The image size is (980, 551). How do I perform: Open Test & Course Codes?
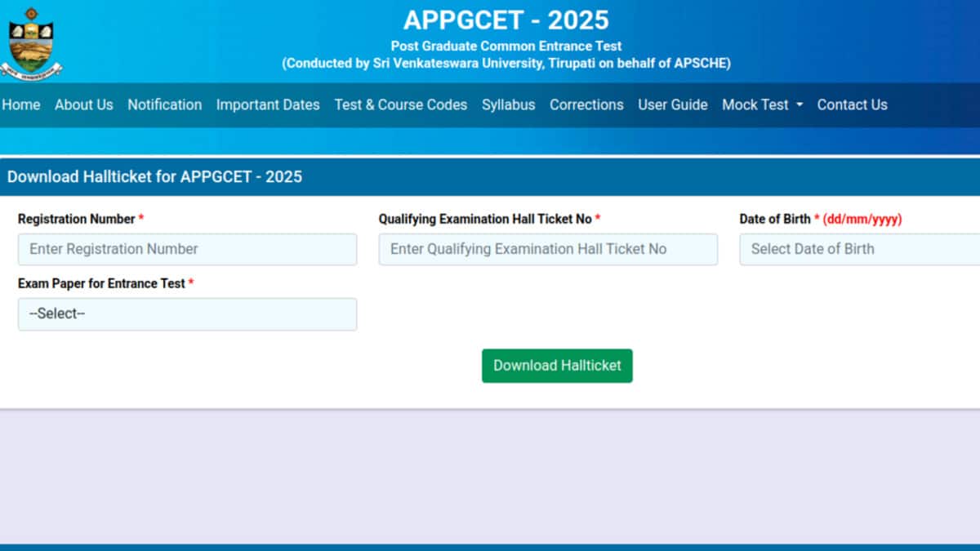[x=401, y=104]
